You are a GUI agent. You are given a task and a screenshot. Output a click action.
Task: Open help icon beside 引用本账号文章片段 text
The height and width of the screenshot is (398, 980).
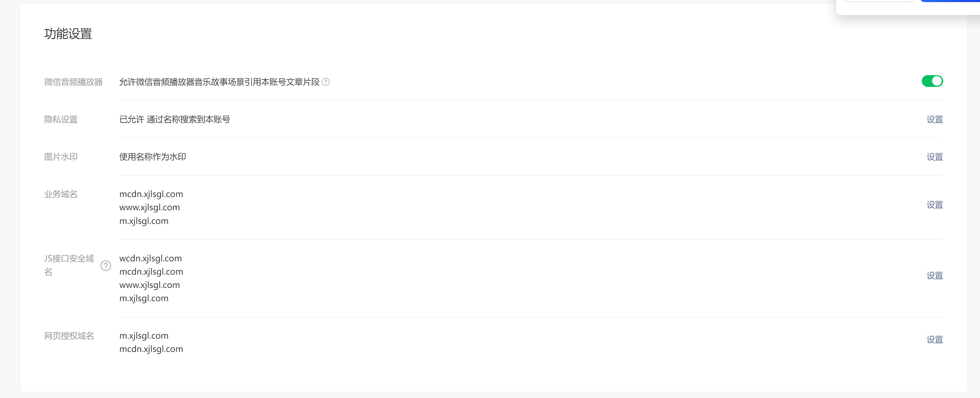[x=326, y=82]
